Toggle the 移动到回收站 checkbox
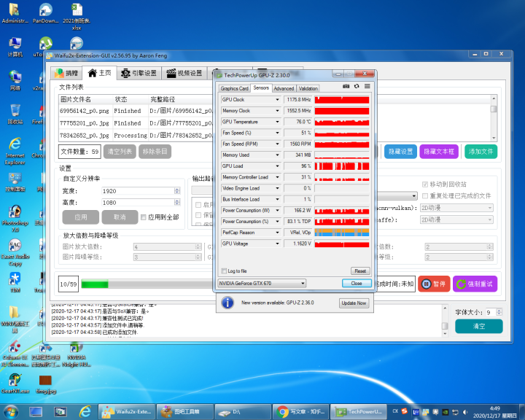The width and height of the screenshot is (525, 420). (425, 184)
